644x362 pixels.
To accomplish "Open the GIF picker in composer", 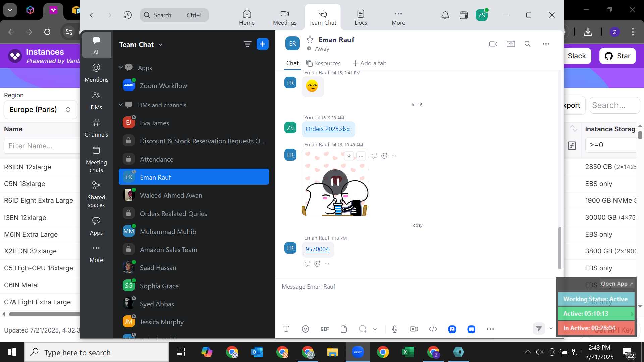I will (x=324, y=329).
